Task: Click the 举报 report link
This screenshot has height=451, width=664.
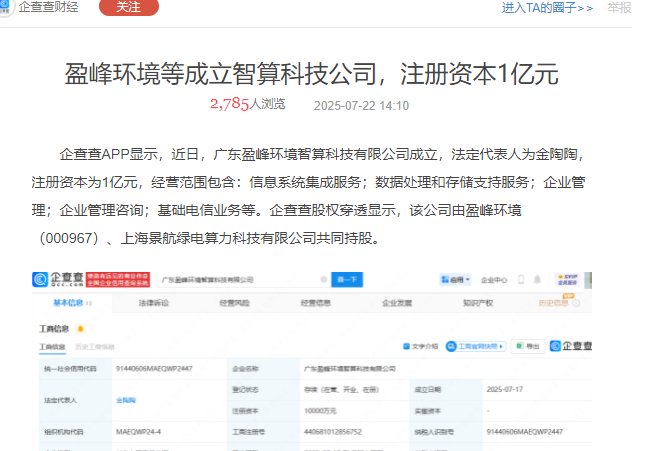Action: click(x=619, y=8)
